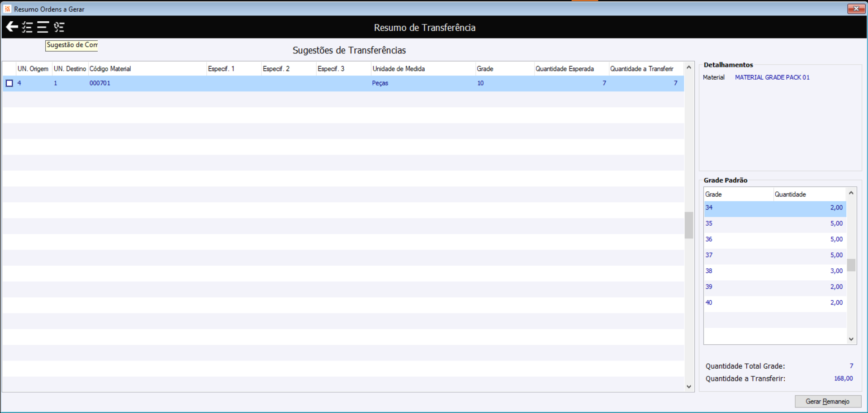Viewport: 868px width, 413px height.
Task: Click the UN. Destino column header
Action: point(70,69)
